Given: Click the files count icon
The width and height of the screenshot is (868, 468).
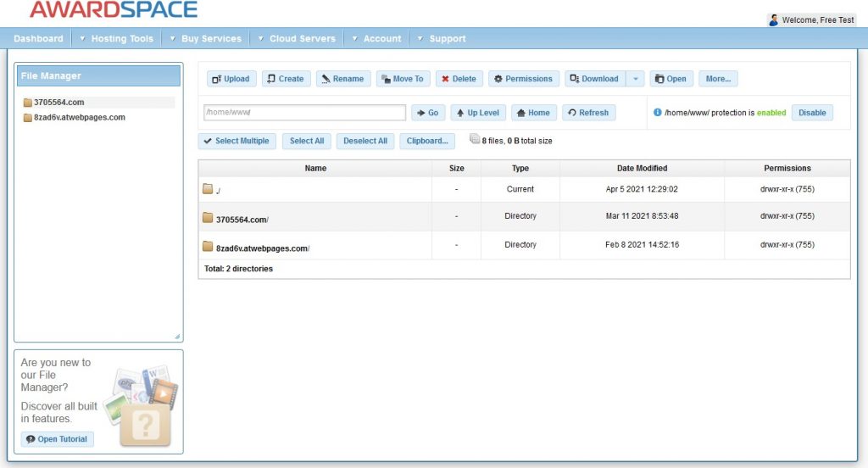Looking at the screenshot, I should pyautogui.click(x=475, y=139).
